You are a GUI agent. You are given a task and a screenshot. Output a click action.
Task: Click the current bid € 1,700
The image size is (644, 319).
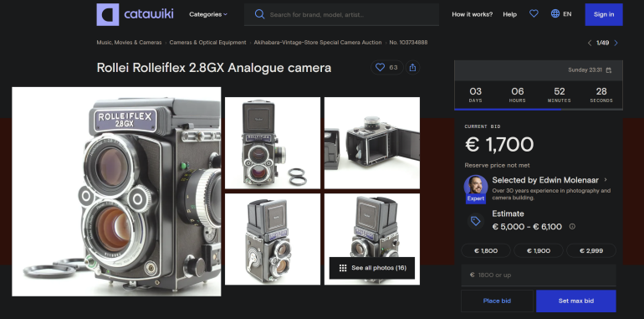click(499, 145)
